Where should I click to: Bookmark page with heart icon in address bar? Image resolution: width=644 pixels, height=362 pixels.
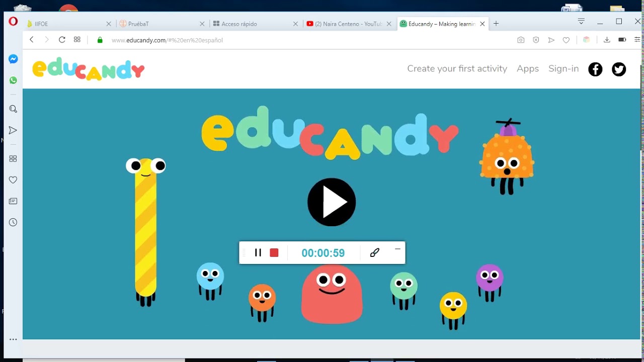tap(566, 40)
